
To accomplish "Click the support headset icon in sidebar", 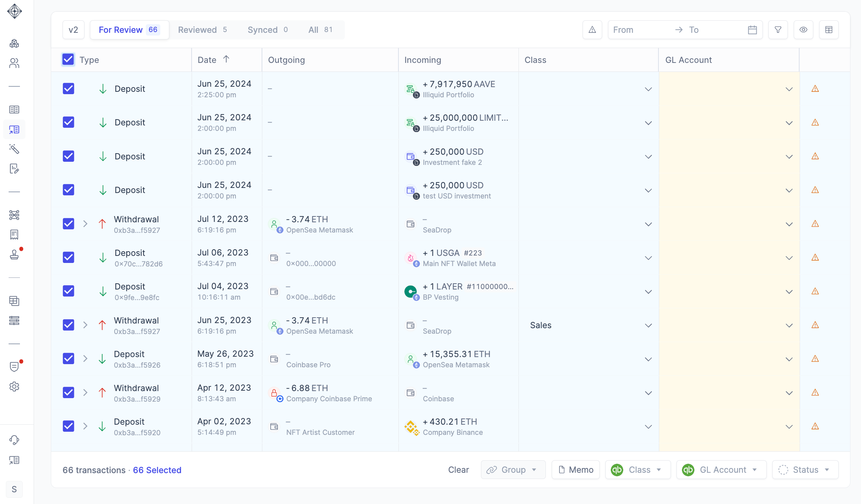I will (x=14, y=440).
